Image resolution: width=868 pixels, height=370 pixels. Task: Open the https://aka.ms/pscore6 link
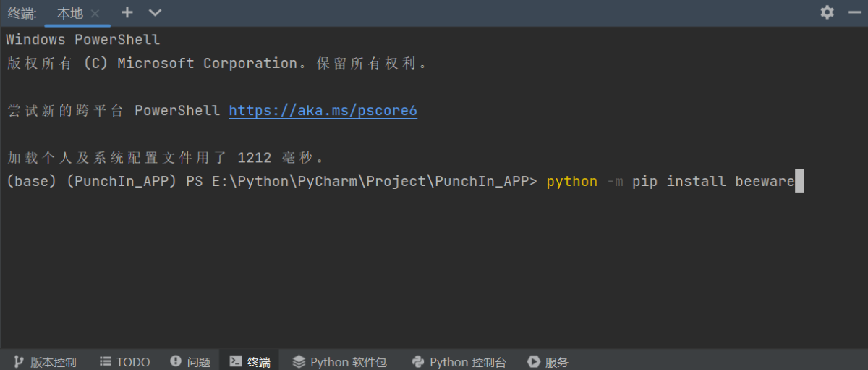pos(323,111)
